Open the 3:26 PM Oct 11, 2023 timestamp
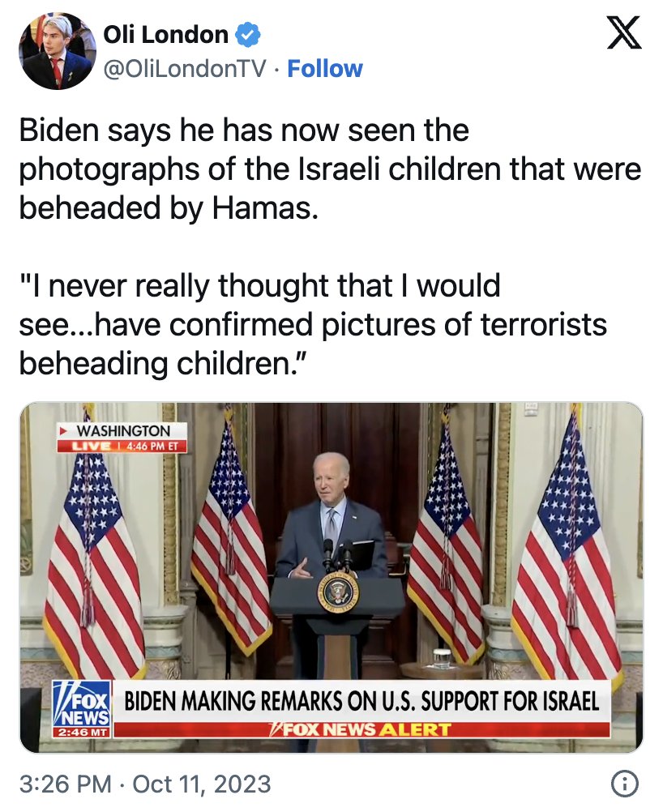The width and height of the screenshot is (663, 812). coord(145,784)
